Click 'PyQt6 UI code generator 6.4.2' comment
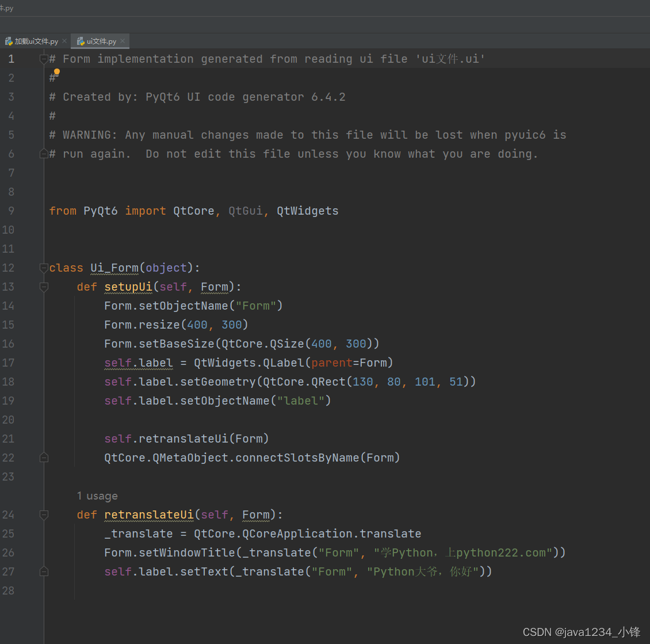The image size is (650, 644). tap(246, 97)
